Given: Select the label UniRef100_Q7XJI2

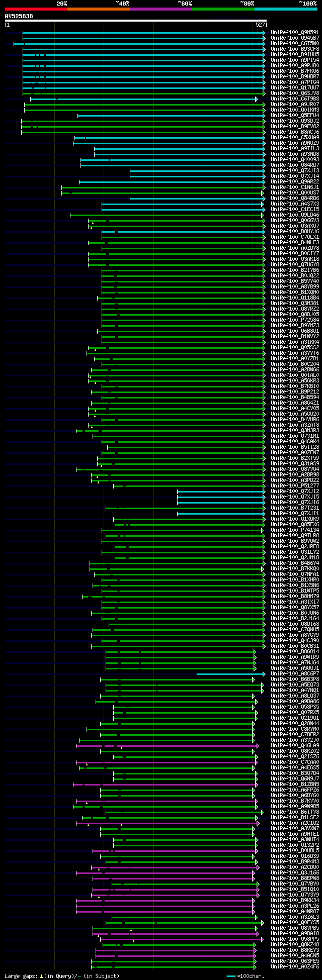Looking at the screenshot, I should pos(295,491).
